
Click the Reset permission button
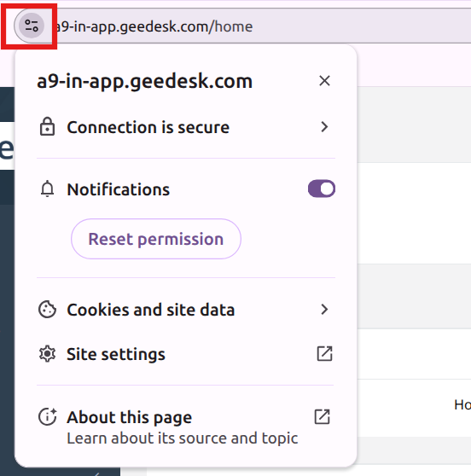coord(156,239)
